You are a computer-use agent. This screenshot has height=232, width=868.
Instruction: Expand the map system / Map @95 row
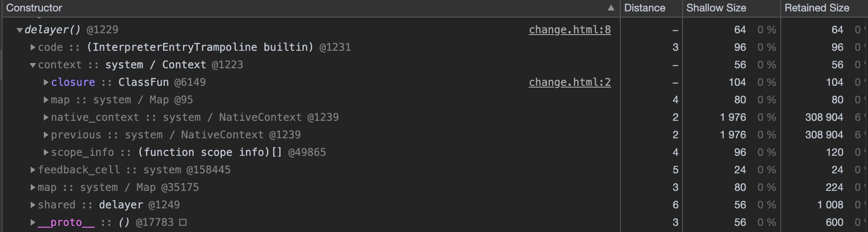pyautogui.click(x=46, y=100)
